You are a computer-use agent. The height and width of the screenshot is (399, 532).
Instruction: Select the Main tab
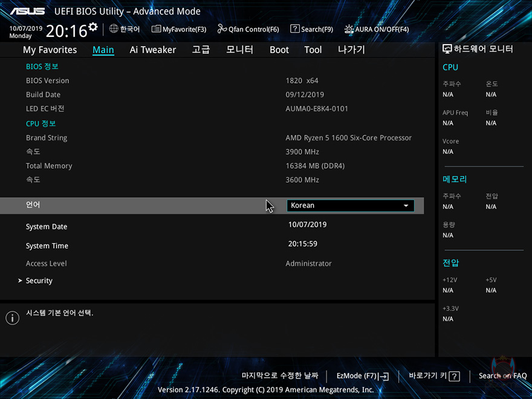click(103, 50)
